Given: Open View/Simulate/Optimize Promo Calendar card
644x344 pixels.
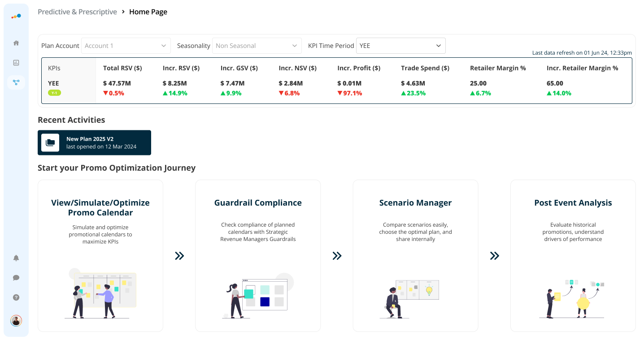Looking at the screenshot, I should click(100, 256).
